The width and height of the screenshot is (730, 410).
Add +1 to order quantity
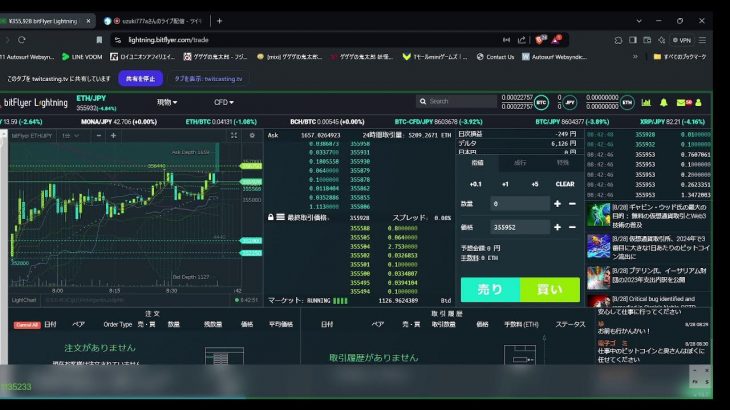click(x=505, y=184)
